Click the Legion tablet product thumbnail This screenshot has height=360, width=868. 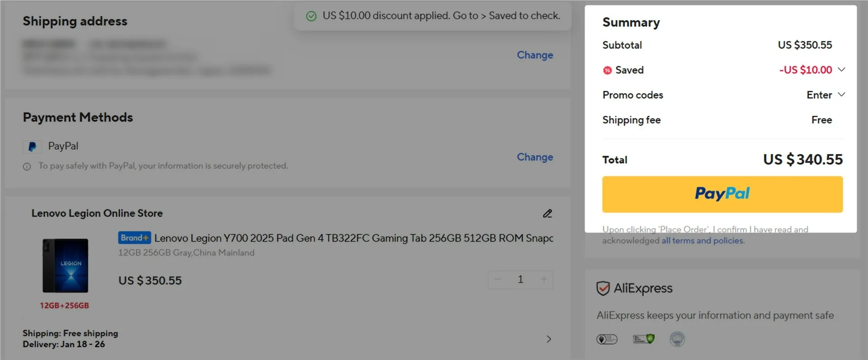tap(66, 265)
